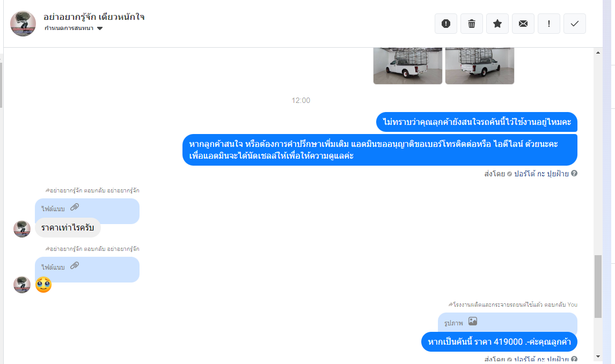Viewport: 615px width, 364px height.
Task: Flag follow-up with the exclamation mark icon
Action: tap(548, 24)
